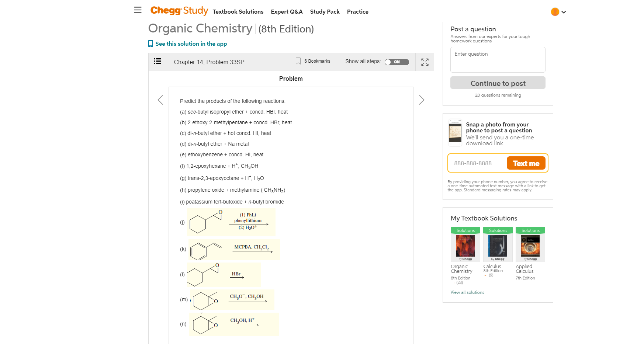The height and width of the screenshot is (344, 644).
Task: Open Expert Q&A menu item
Action: [x=287, y=12]
